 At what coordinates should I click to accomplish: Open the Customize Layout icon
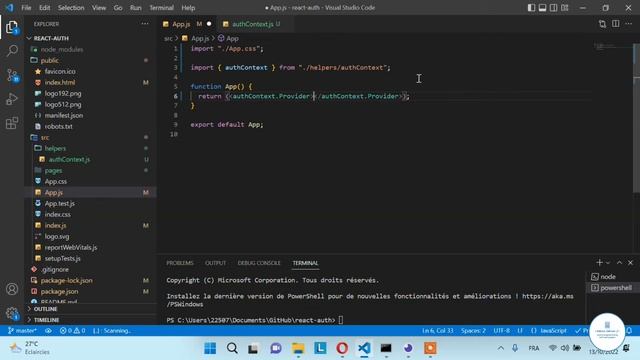[x=565, y=8]
